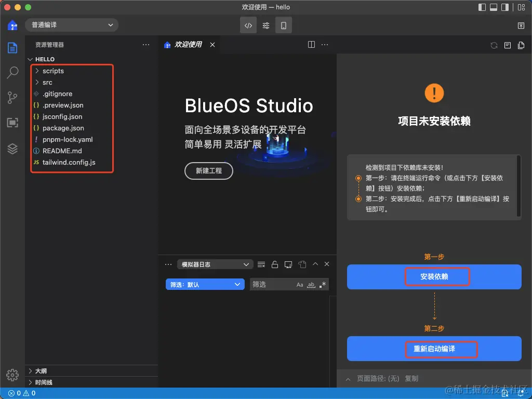Image resolution: width=532 pixels, height=399 pixels.
Task: Click the 筛选 filter text input field
Action: pyautogui.click(x=271, y=285)
